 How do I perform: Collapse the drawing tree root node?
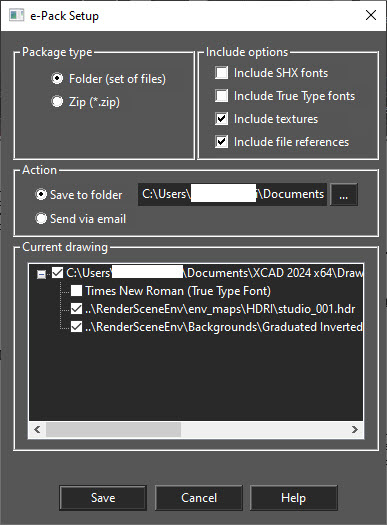click(x=42, y=275)
